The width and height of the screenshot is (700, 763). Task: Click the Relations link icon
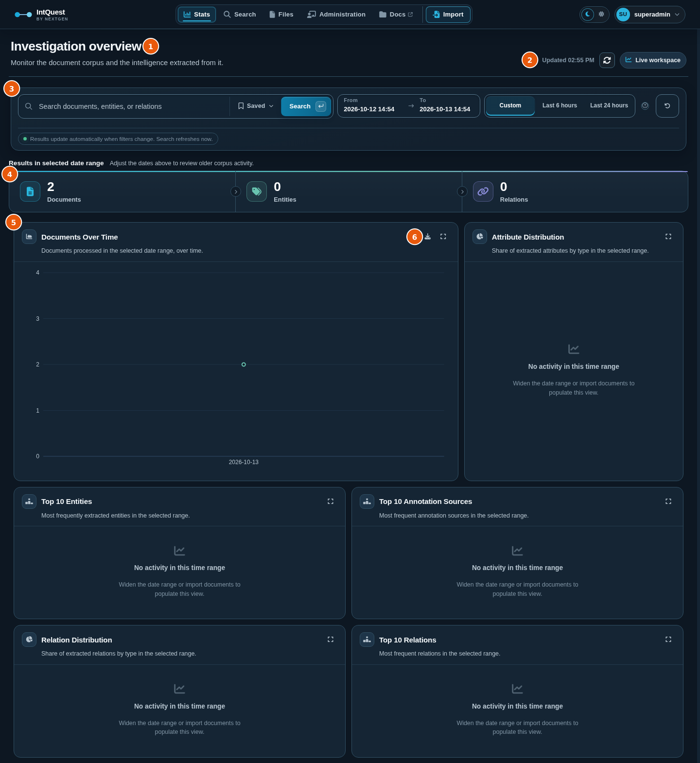click(x=483, y=191)
